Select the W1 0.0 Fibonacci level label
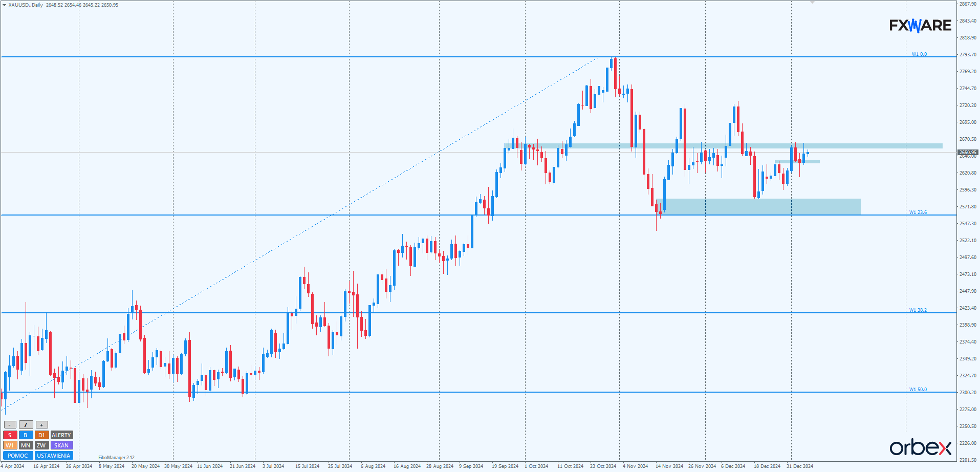 point(919,54)
